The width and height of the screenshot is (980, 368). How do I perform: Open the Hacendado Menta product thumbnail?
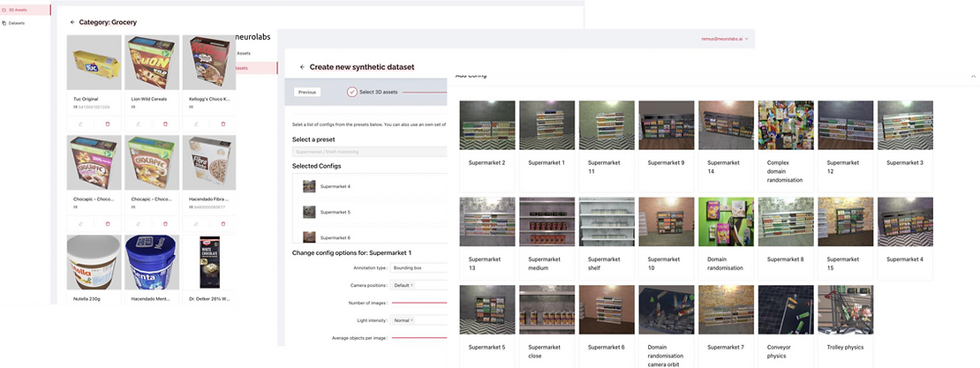(152, 262)
